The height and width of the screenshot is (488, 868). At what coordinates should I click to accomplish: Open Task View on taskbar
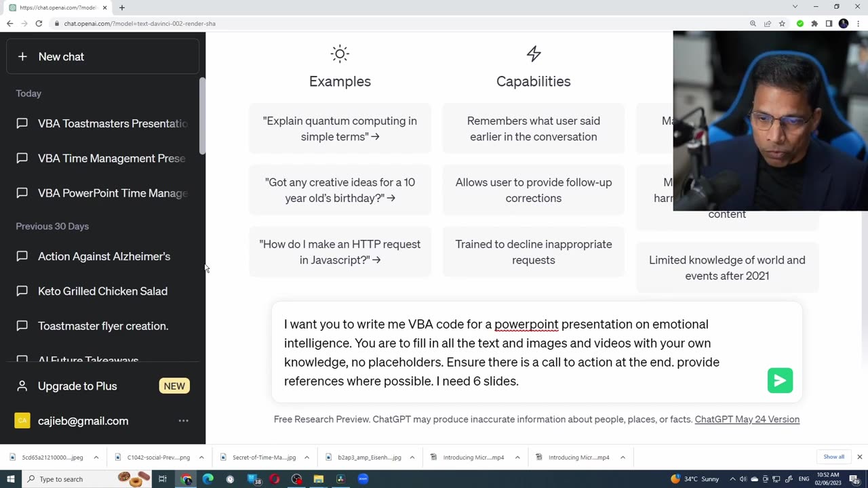[x=163, y=479]
